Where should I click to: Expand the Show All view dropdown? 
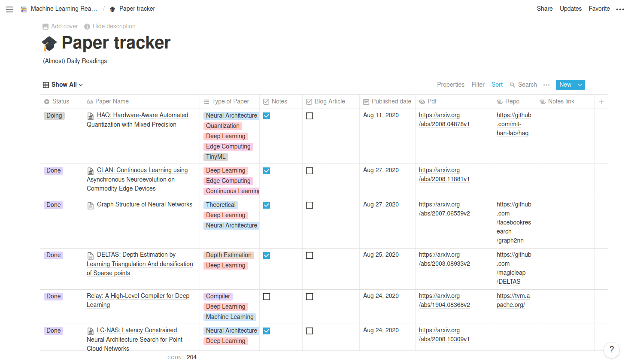(63, 85)
